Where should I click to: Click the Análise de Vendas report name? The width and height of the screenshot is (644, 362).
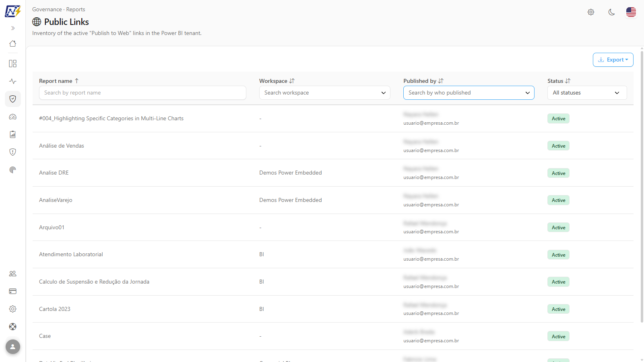coord(62,146)
